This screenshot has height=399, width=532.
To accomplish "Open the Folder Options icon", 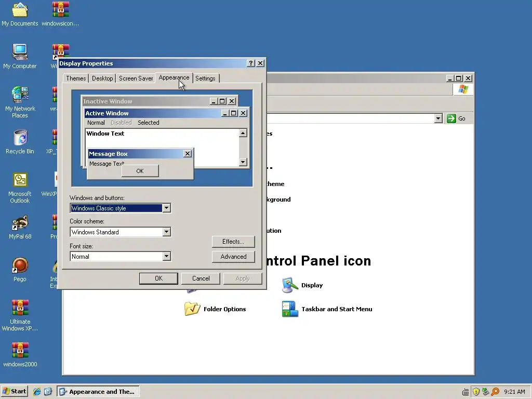I will coord(192,309).
